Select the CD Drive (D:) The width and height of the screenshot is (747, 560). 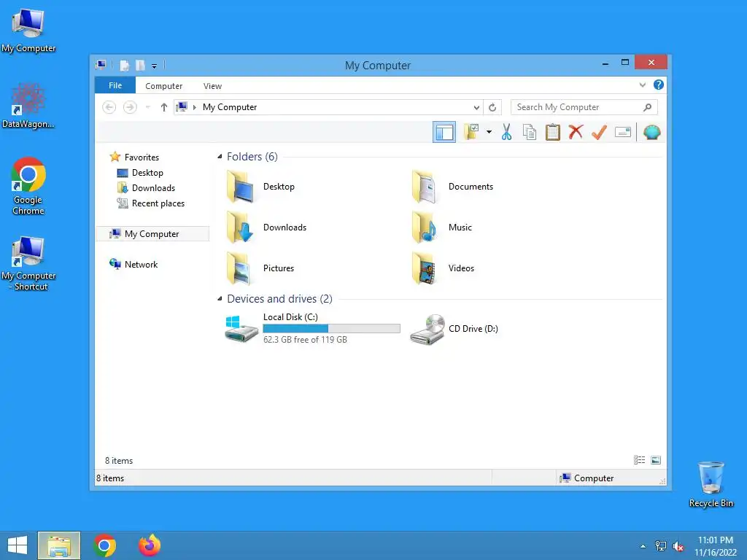454,329
